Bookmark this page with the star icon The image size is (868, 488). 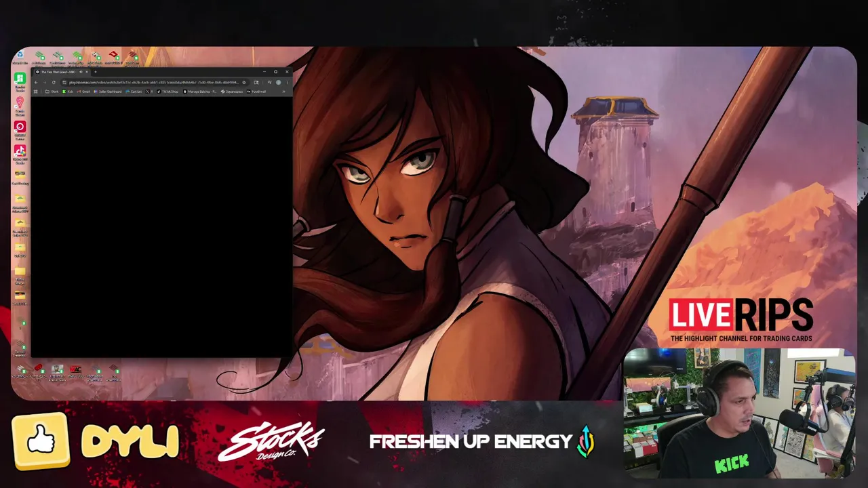(244, 82)
